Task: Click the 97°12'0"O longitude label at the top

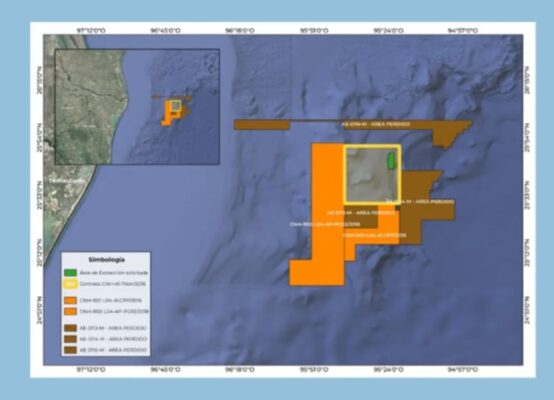Action: click(x=91, y=31)
